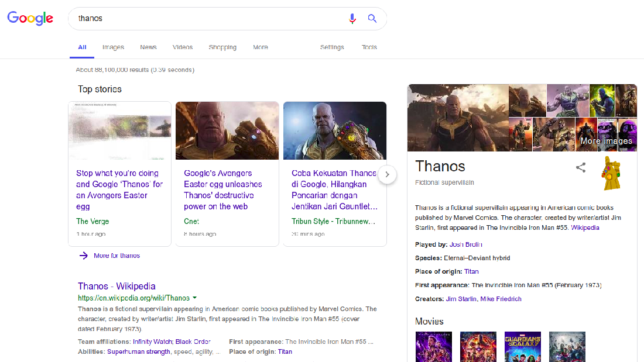
Task: Click Titan link in Wikipedia result snippet
Action: [x=285, y=351]
